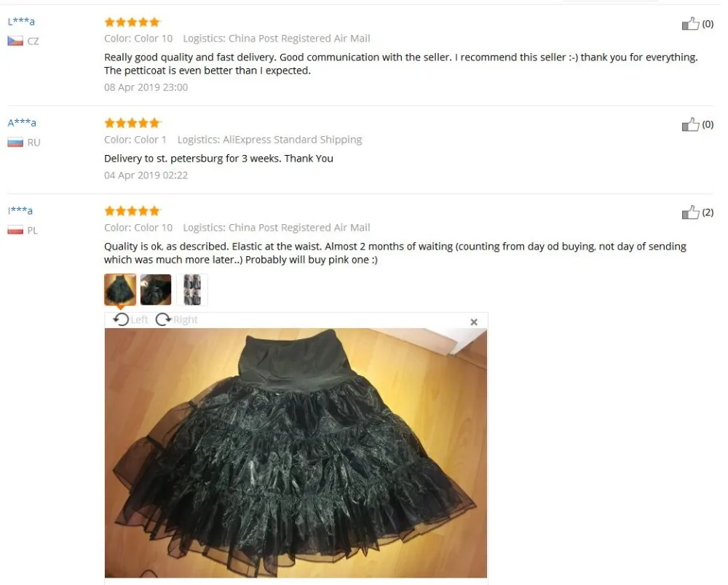Click thumbs-up on A***a's St. Petersburg review
Screen dimensions: 728x585
coord(690,124)
